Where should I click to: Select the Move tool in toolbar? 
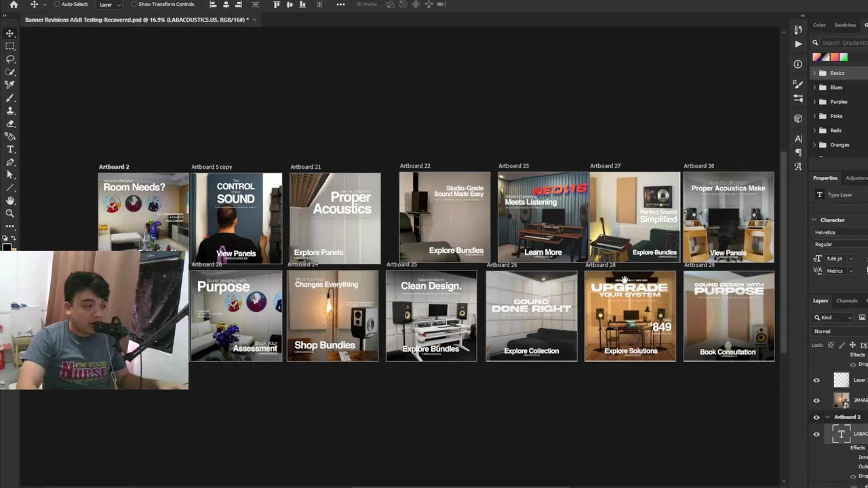pos(10,33)
